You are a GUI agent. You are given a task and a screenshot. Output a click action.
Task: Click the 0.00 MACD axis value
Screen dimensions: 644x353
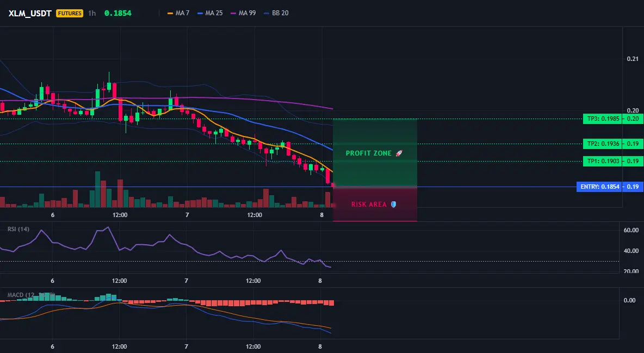pos(630,300)
